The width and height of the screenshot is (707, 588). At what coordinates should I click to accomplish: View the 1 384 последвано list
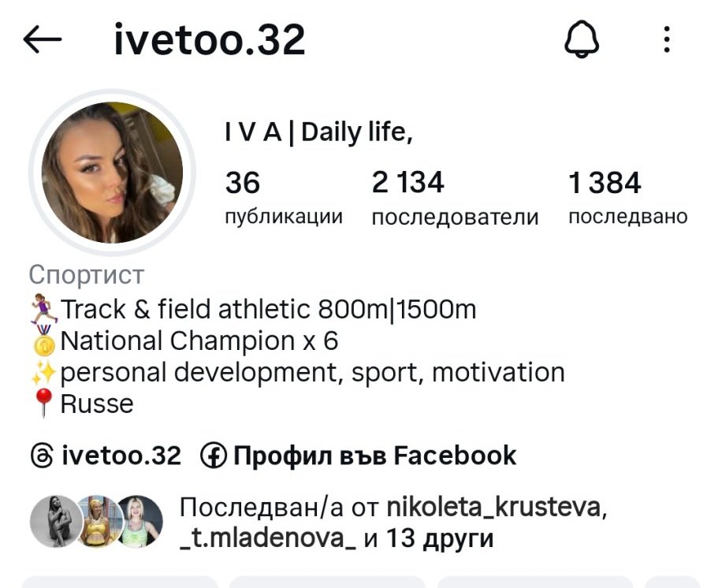click(x=627, y=198)
